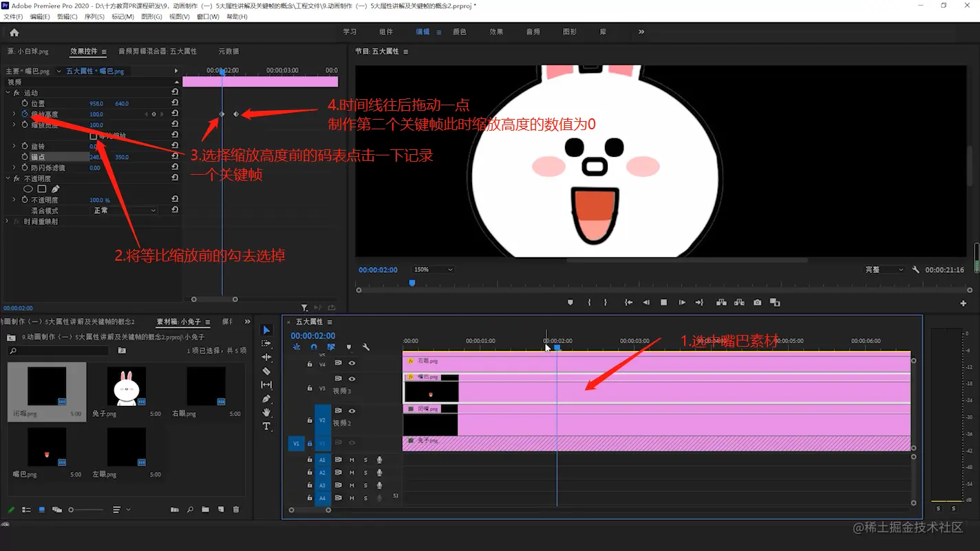The image size is (980, 551).
Task: Select the Type (T) tool
Action: point(267,426)
